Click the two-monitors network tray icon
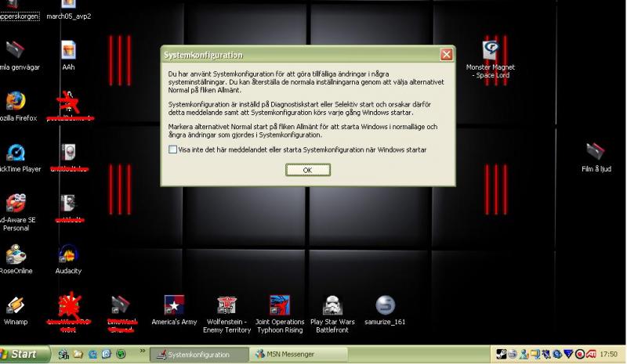This screenshot has height=364, width=627. click(x=535, y=354)
